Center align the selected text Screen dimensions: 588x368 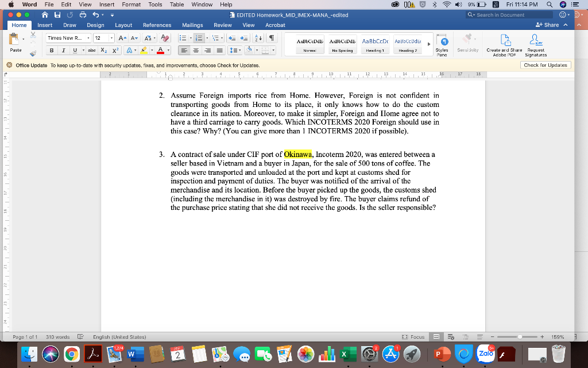196,50
